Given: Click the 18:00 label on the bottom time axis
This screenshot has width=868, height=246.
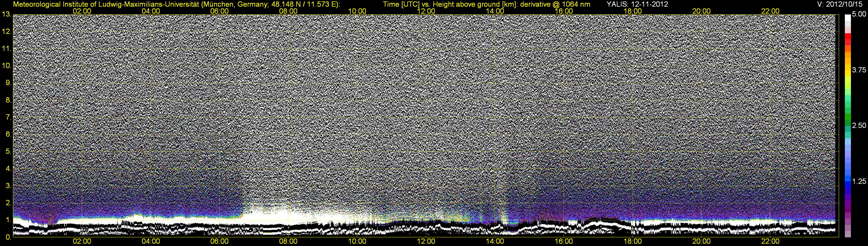Looking at the screenshot, I should coord(632,241).
